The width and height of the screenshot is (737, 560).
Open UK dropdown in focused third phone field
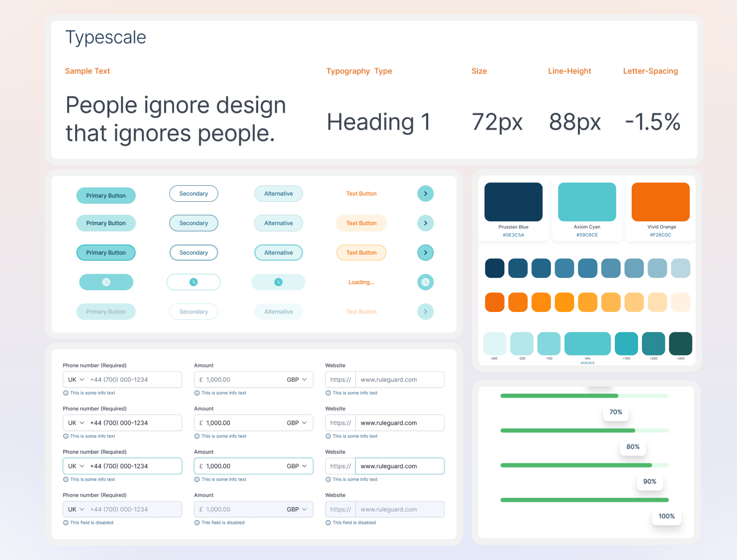click(x=76, y=466)
